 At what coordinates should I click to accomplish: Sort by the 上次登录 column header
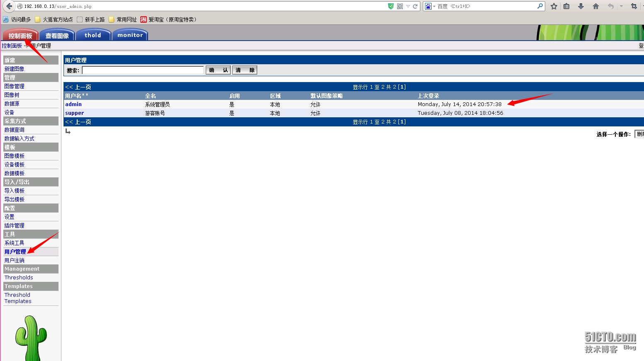428,96
